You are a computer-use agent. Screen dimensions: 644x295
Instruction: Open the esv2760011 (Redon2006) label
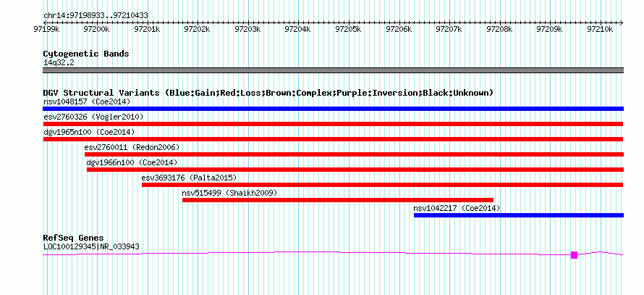pos(132,147)
